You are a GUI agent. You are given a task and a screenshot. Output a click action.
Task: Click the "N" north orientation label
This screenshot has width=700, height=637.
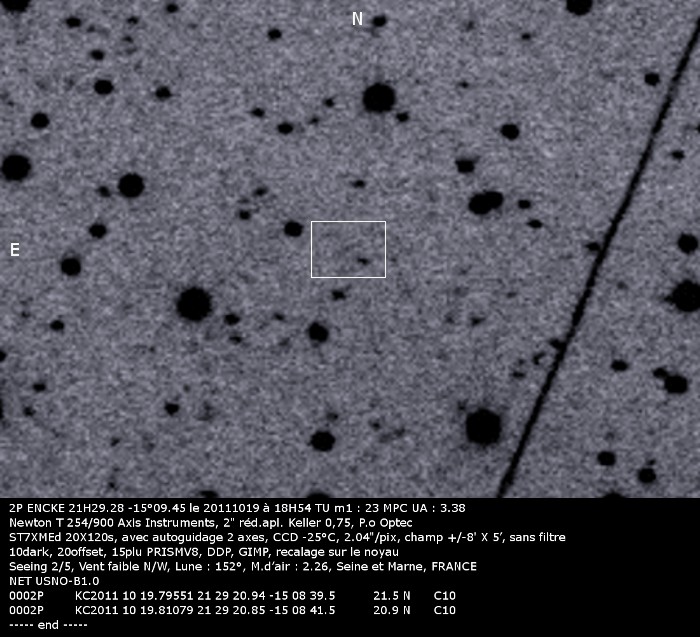pyautogui.click(x=357, y=19)
